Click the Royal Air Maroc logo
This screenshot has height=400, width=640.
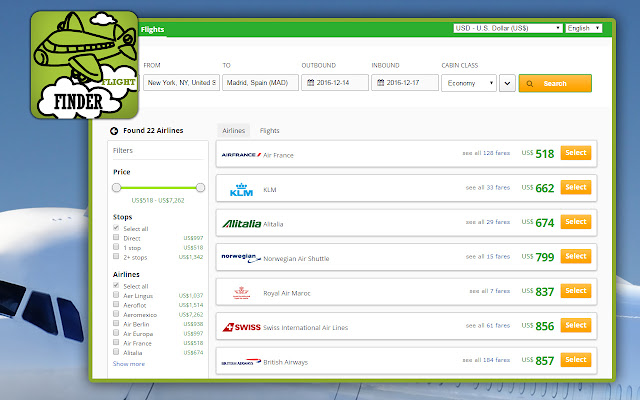(241, 293)
